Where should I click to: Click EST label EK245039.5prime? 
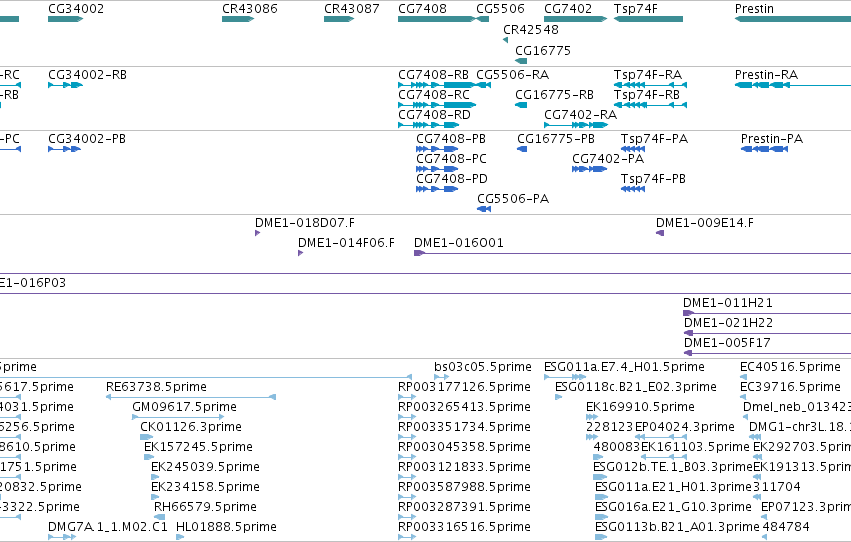(x=206, y=468)
